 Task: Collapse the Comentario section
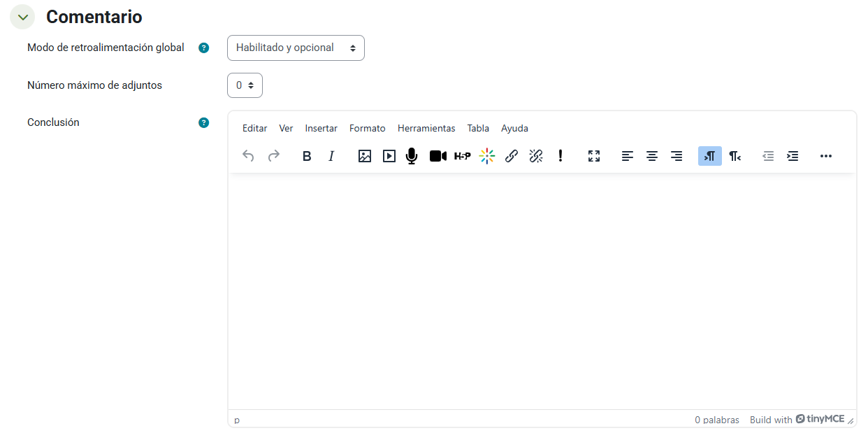click(22, 17)
